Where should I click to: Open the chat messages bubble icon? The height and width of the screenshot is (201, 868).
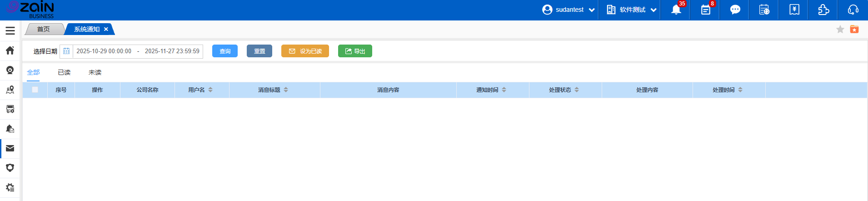click(735, 10)
